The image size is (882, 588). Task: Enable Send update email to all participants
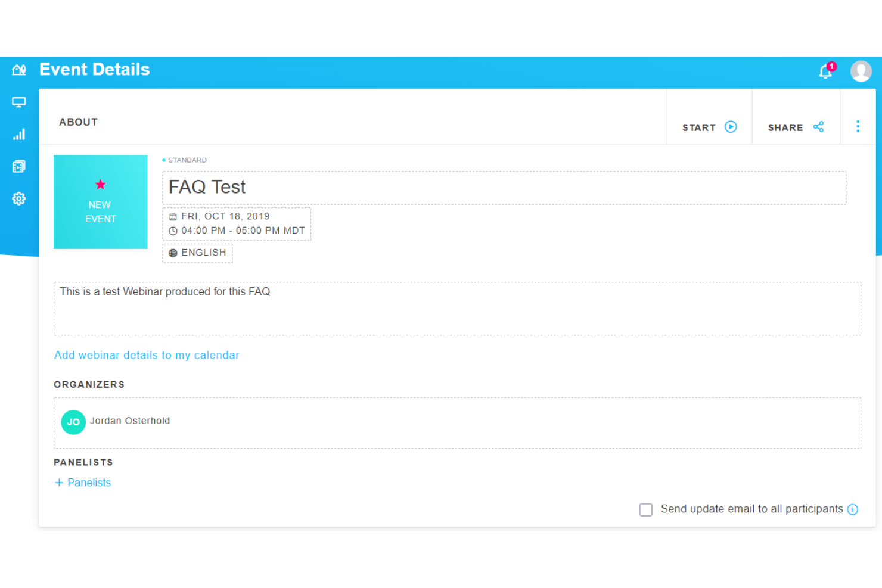646,510
